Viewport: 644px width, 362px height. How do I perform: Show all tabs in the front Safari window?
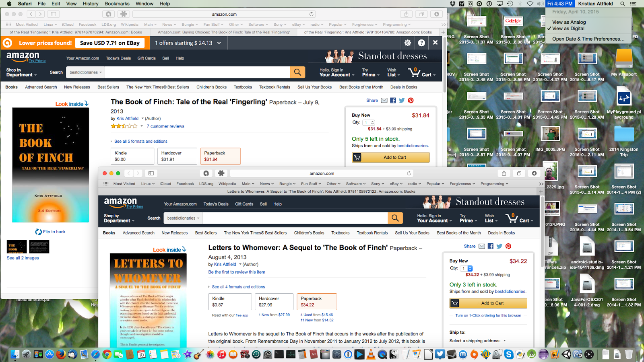tap(519, 173)
